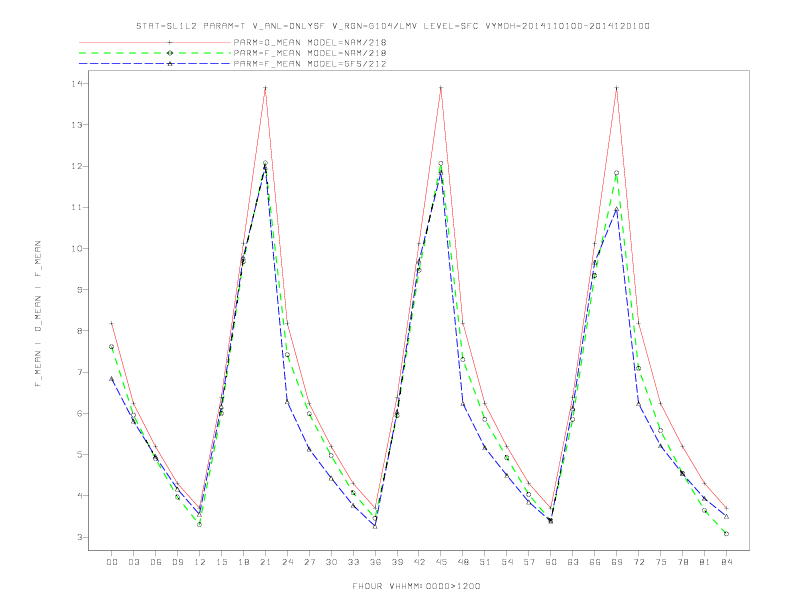Click x-axis tick label 51

coord(485,562)
